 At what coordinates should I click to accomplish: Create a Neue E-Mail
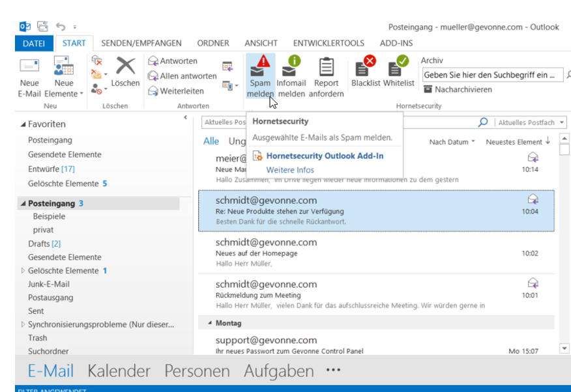click(x=29, y=76)
